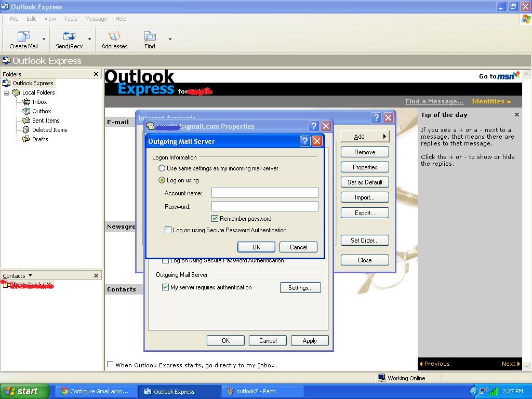Close the Tip of the day panel
The image size is (532, 399).
[517, 115]
